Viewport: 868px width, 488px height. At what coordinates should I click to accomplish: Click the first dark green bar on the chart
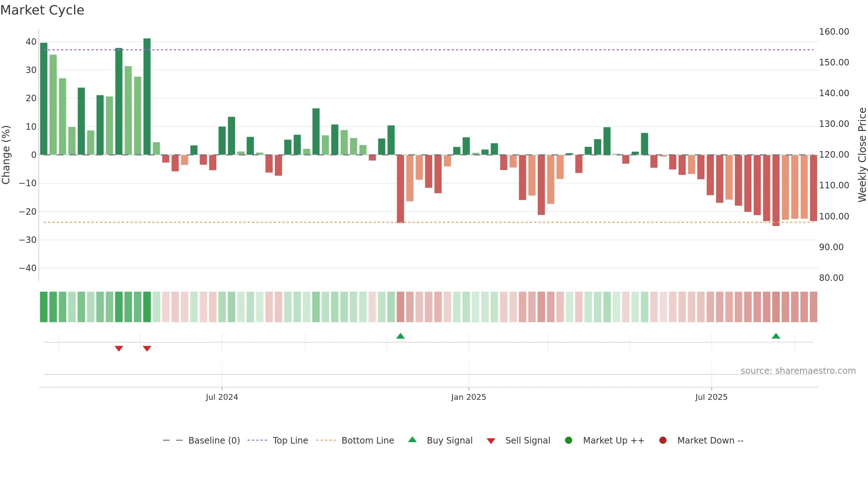[44, 99]
